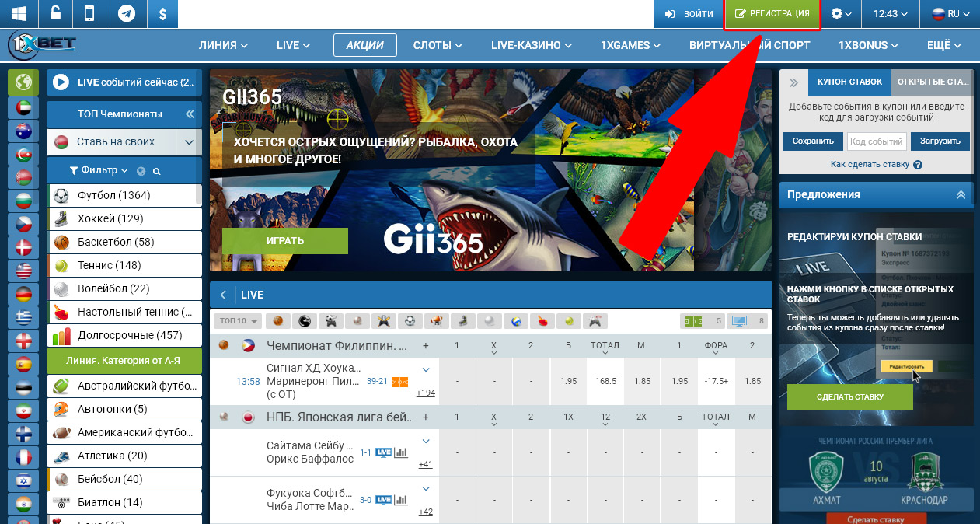This screenshot has width=980, height=524.
Task: Click the 1.95 odds under Б for Сигнал ХД
Action: 568,382
